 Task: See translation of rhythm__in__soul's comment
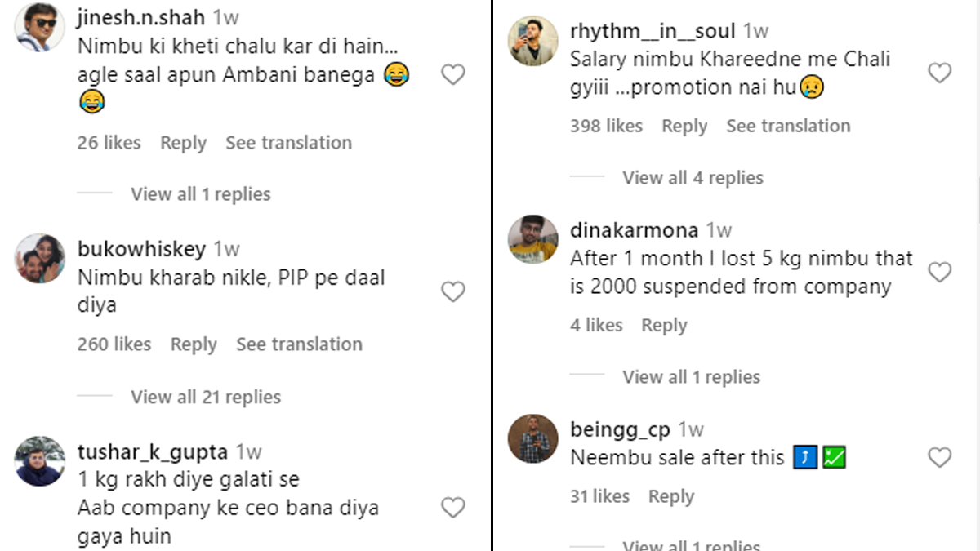(x=788, y=126)
